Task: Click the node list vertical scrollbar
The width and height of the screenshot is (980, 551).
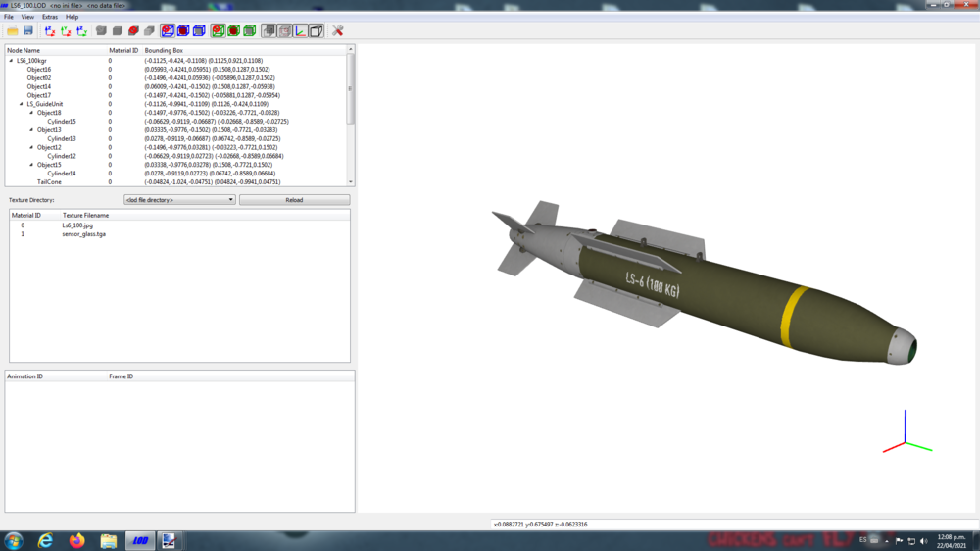Action: [351, 116]
